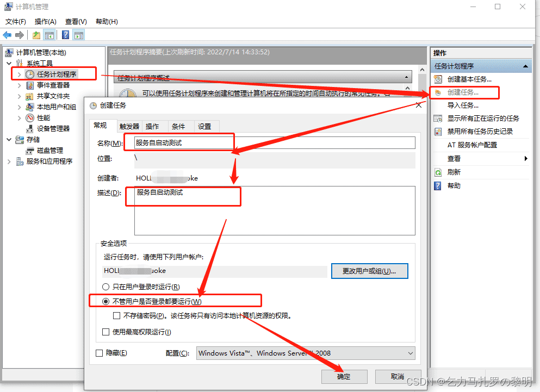Click the back navigation arrow

coord(7,34)
